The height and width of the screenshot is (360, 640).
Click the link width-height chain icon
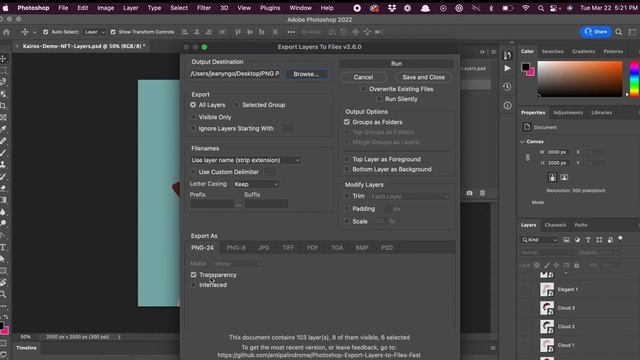coord(527,157)
